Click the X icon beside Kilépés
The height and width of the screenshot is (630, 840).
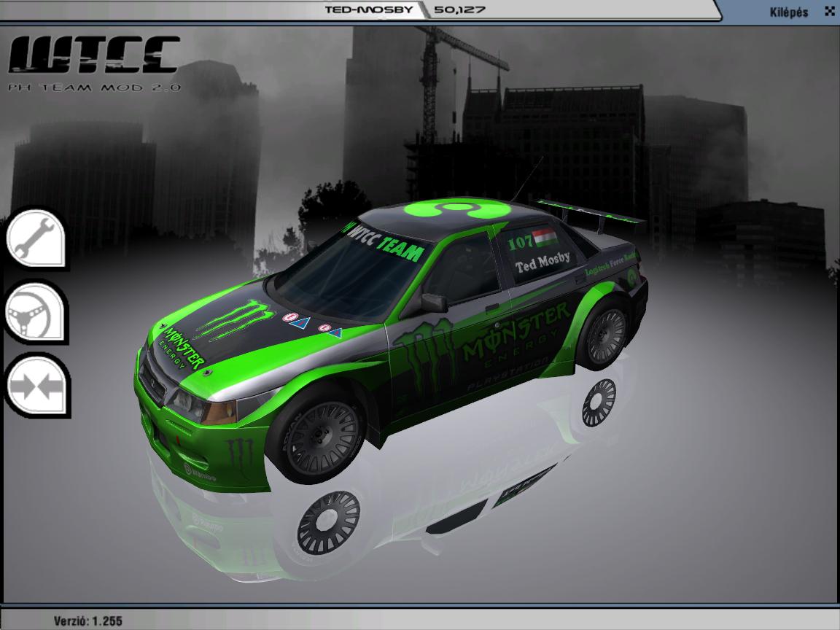[x=830, y=11]
